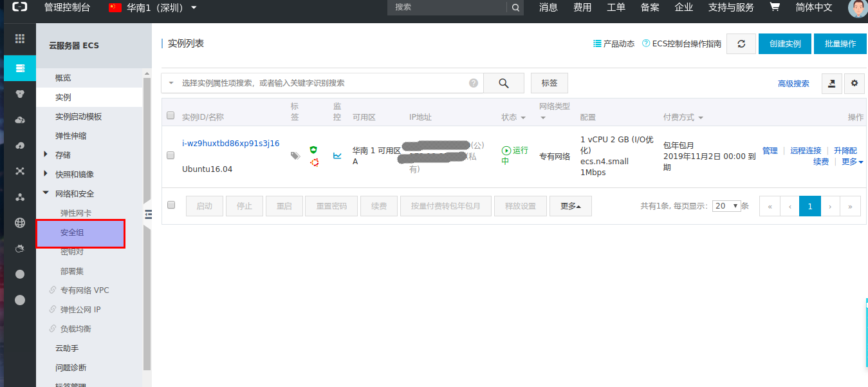The height and width of the screenshot is (387, 868).
Task: Click the 标签 filter button
Action: tap(549, 83)
